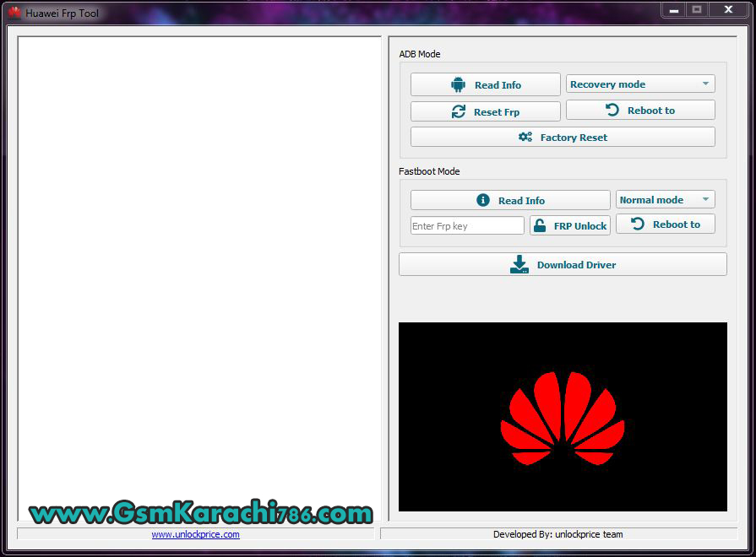Click the Android icon on ADB Read Info

click(458, 84)
